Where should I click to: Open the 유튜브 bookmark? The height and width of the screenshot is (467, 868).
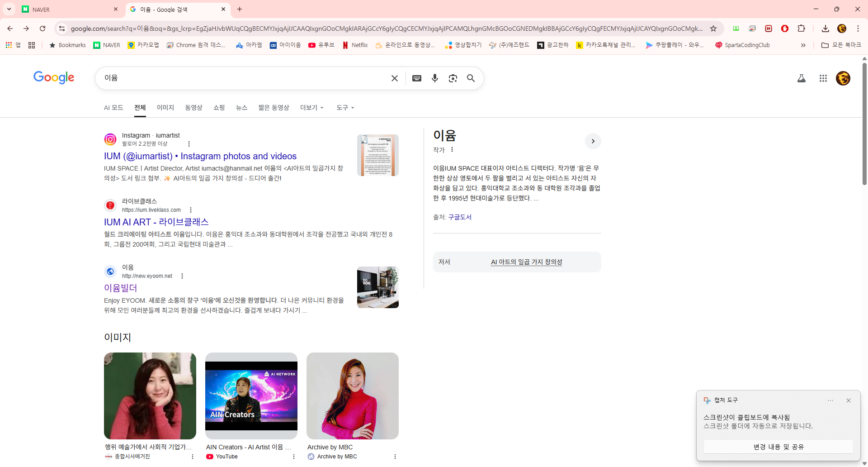click(x=321, y=45)
